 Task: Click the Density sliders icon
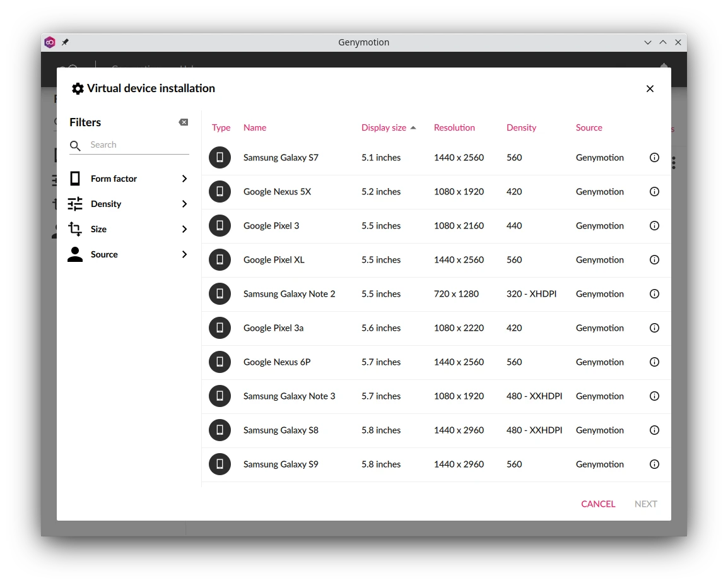coord(75,204)
